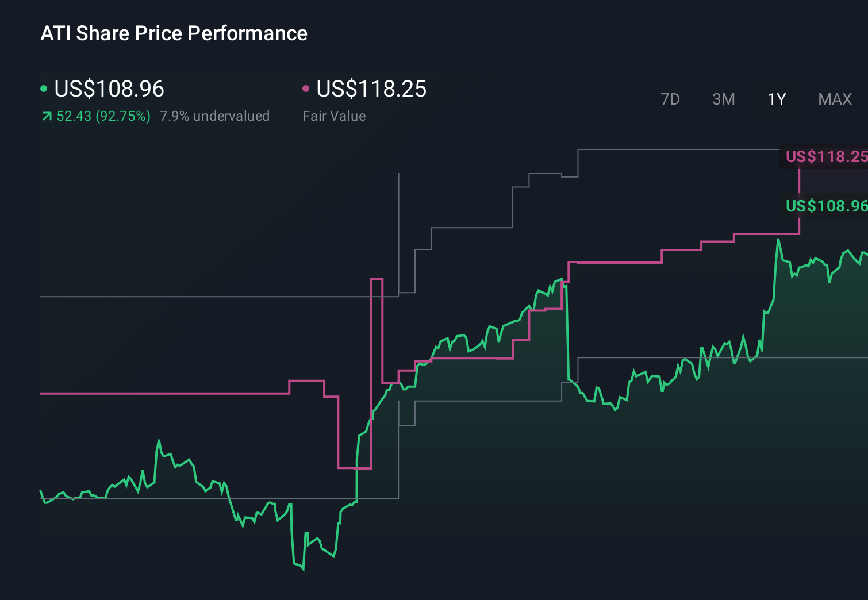The image size is (868, 600).
Task: Select the 1Y time range tab
Action: [776, 99]
